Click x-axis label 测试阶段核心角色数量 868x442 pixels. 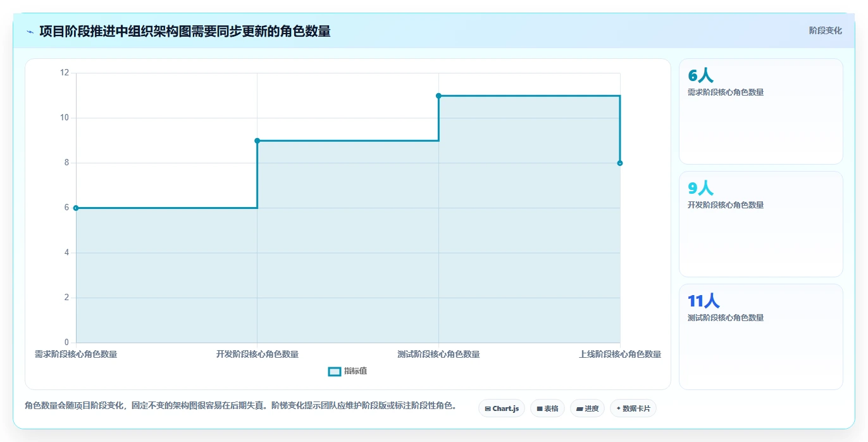point(438,354)
